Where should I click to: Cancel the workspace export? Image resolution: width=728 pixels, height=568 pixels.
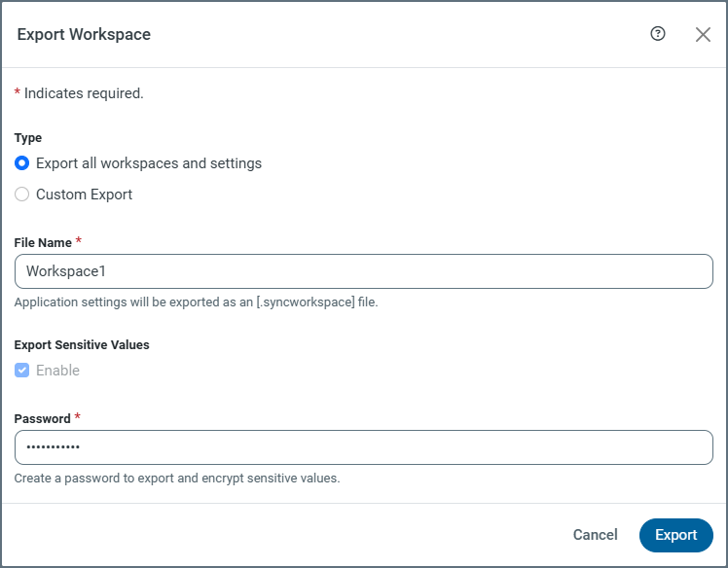pyautogui.click(x=595, y=535)
